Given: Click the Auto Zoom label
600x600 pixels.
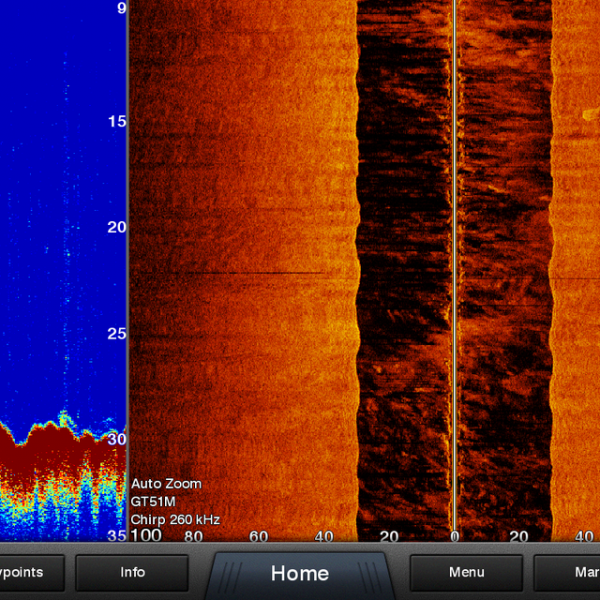Looking at the screenshot, I should point(166,484).
